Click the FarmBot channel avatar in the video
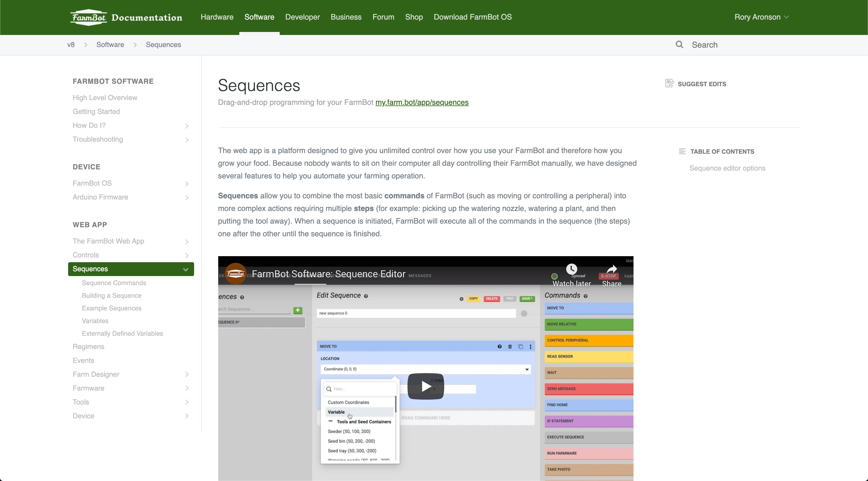 click(235, 274)
